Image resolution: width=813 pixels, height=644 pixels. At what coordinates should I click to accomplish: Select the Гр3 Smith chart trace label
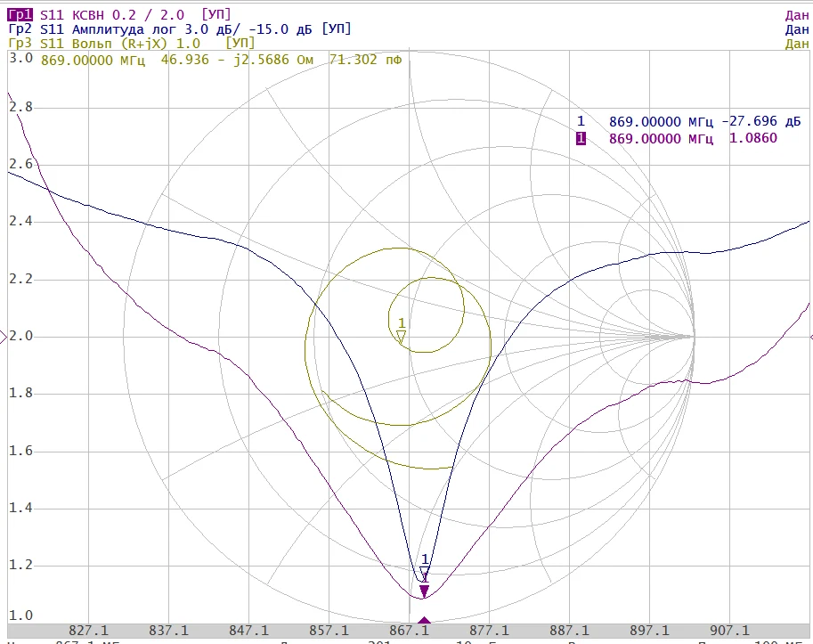[x=18, y=44]
